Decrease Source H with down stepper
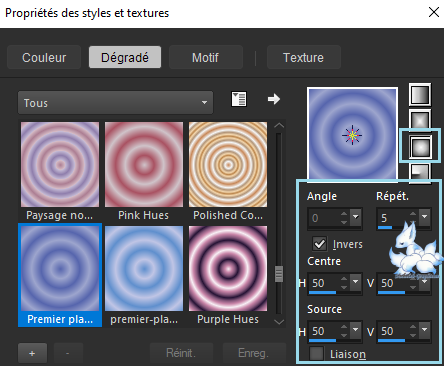444x366 pixels. pos(344,336)
